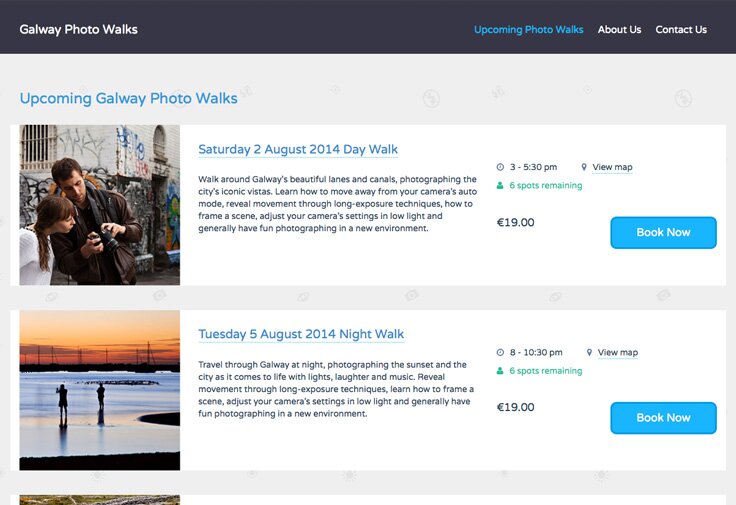Click person icon in Tuesday walk spots remaining

(501, 371)
